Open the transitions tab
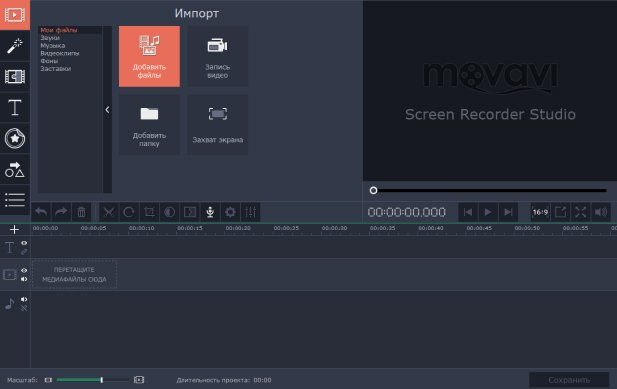Viewport: 617px width, 389px height. point(15,76)
